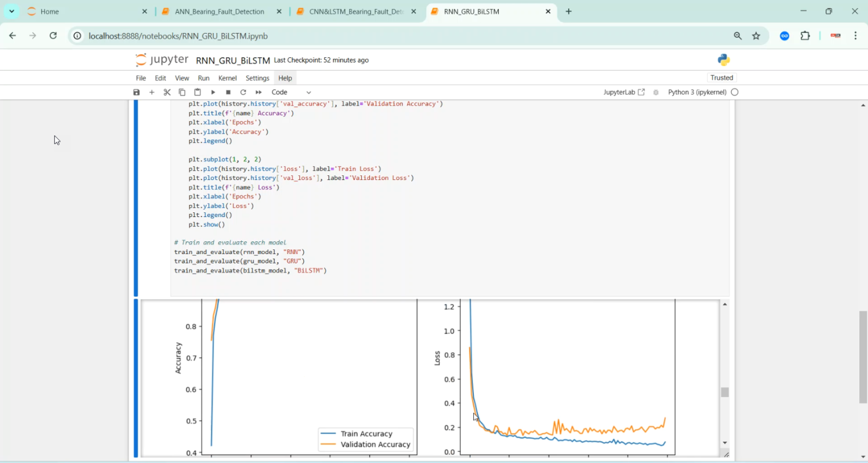The width and height of the screenshot is (868, 463).
Task: Click the output area vertical scrollbar thumb
Action: point(724,392)
